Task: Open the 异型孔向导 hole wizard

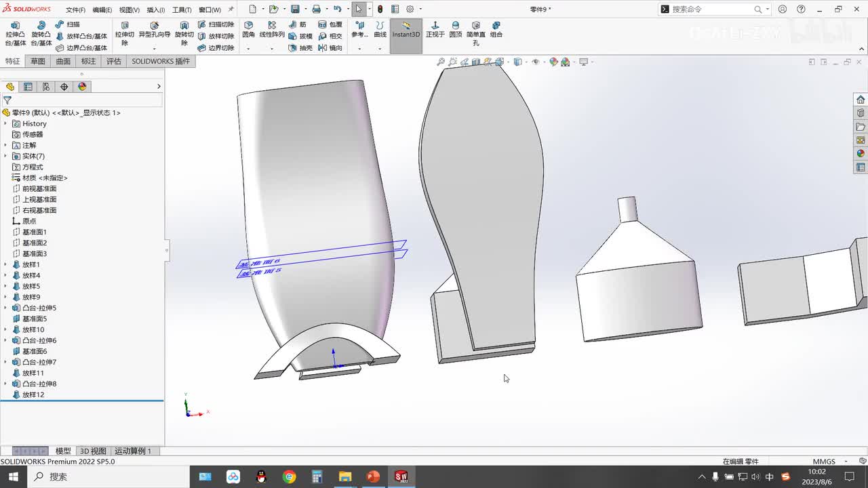Action: tap(155, 30)
